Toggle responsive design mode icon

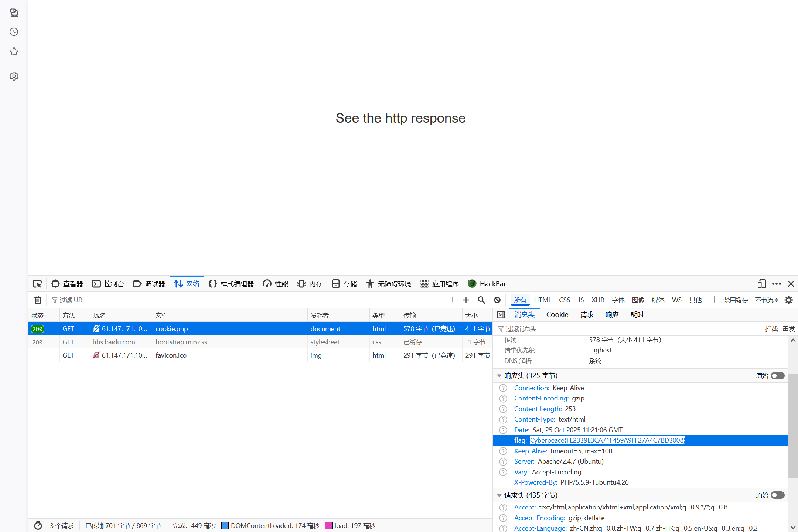point(761,284)
